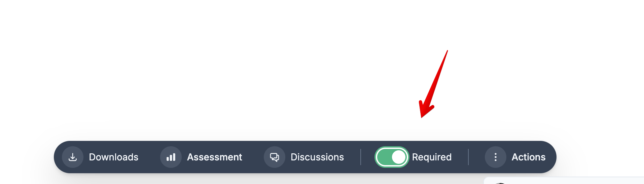The image size is (644, 184).
Task: Select the Discussions text label
Action: point(317,157)
